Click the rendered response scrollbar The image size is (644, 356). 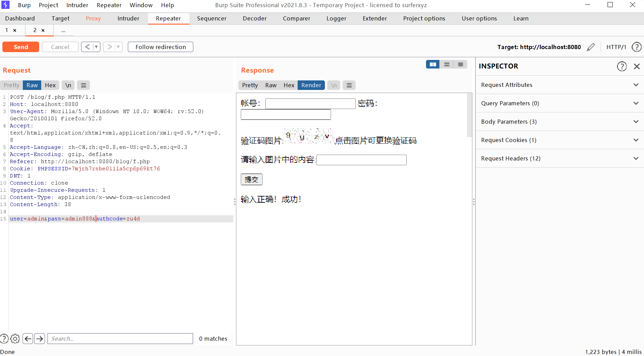pyautogui.click(x=469, y=115)
